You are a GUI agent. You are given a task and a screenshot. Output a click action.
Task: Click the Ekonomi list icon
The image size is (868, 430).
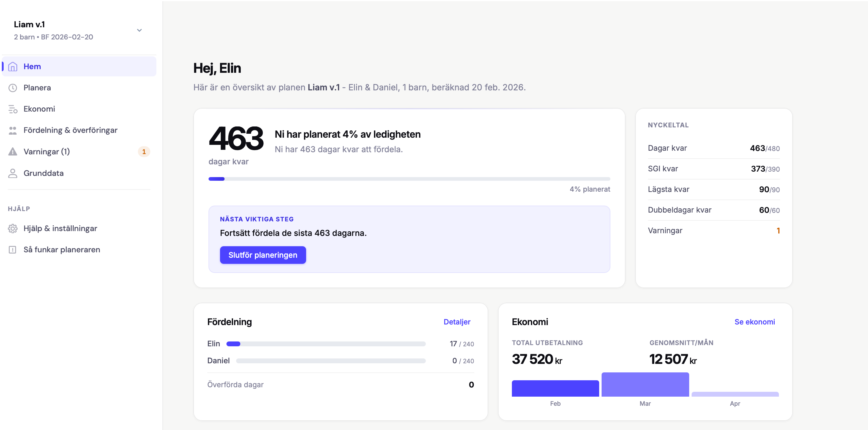pos(13,109)
